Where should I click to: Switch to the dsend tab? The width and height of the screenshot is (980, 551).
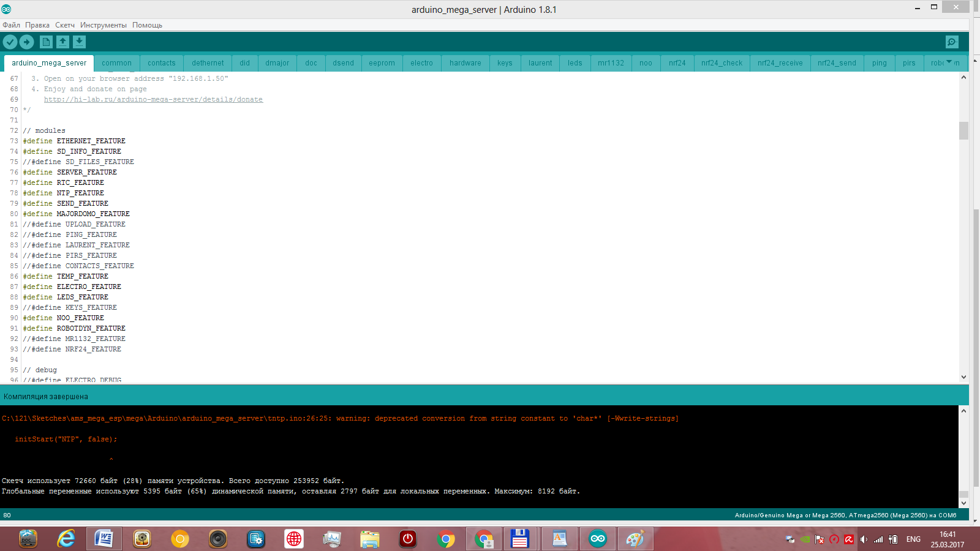point(344,63)
